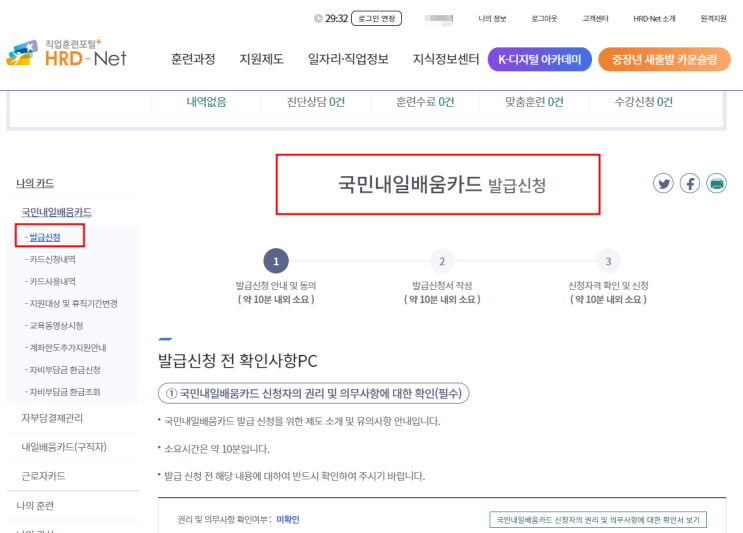Open 내일배움카드(구직자) sidebar item
Screen dimensions: 743x533
click(x=64, y=447)
